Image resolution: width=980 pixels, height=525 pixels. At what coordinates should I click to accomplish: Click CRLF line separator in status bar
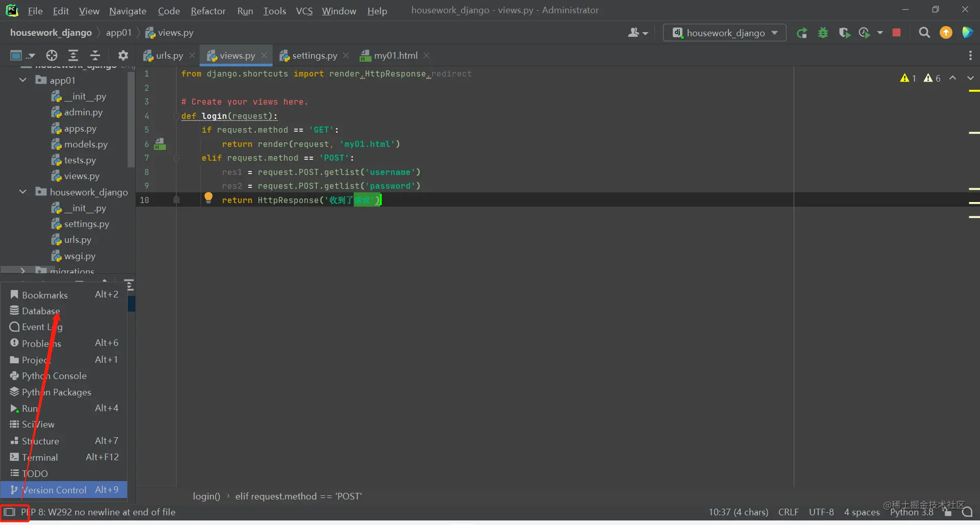click(788, 512)
